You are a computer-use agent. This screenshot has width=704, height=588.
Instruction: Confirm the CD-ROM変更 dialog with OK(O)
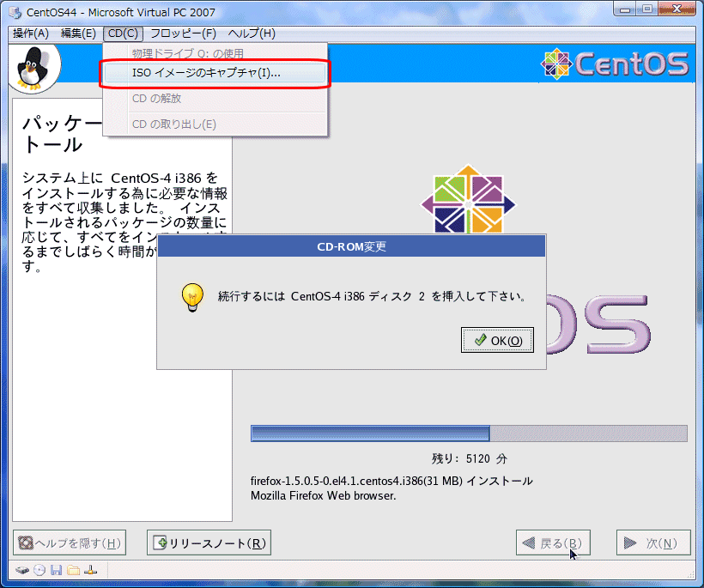click(x=497, y=340)
